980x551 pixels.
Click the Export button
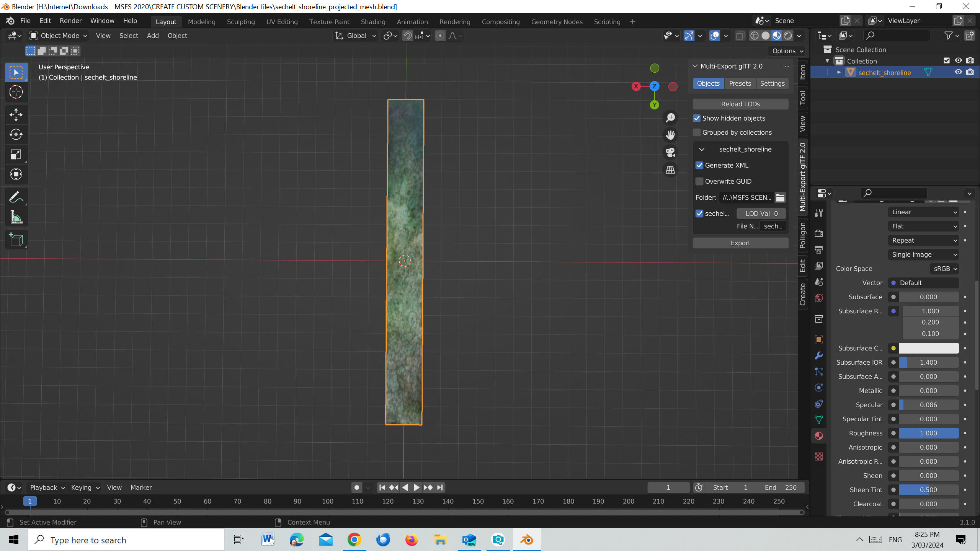[740, 243]
